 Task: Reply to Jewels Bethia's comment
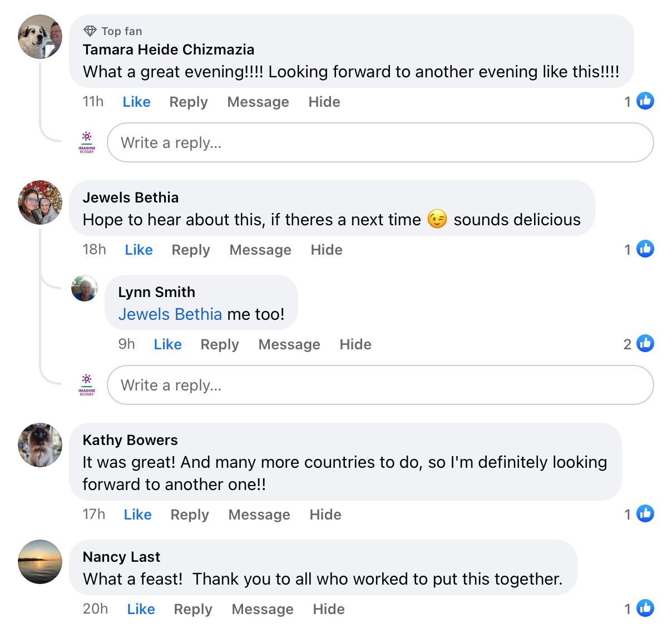191,250
